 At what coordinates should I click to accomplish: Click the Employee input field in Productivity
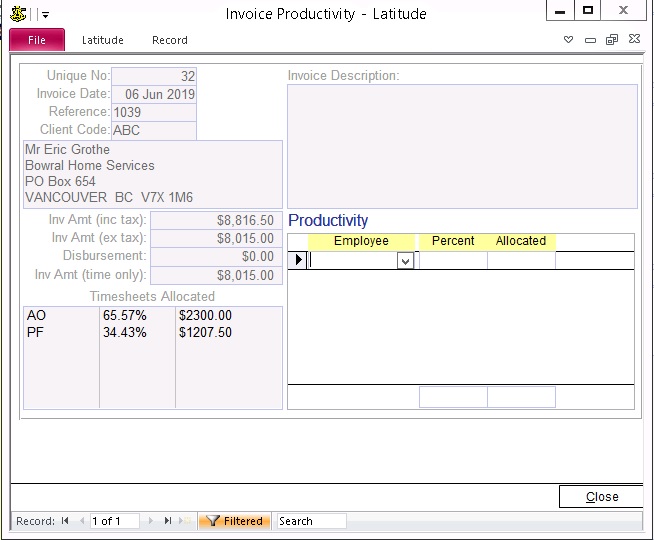pyautogui.click(x=353, y=261)
